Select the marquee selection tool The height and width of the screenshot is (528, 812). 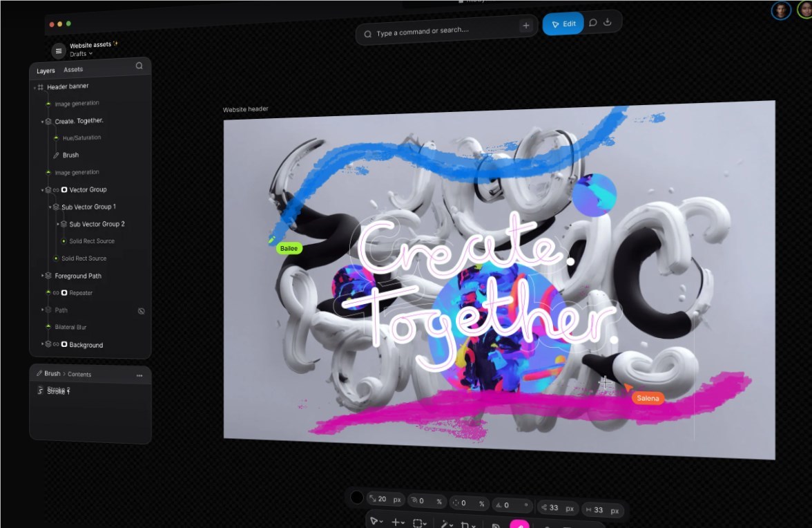tap(418, 523)
